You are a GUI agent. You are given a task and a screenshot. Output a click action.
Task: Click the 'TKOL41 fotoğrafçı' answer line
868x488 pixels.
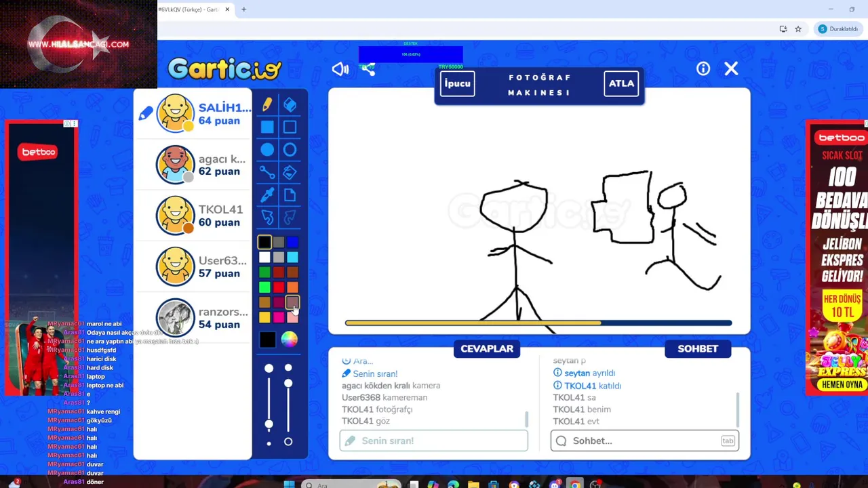tap(377, 409)
